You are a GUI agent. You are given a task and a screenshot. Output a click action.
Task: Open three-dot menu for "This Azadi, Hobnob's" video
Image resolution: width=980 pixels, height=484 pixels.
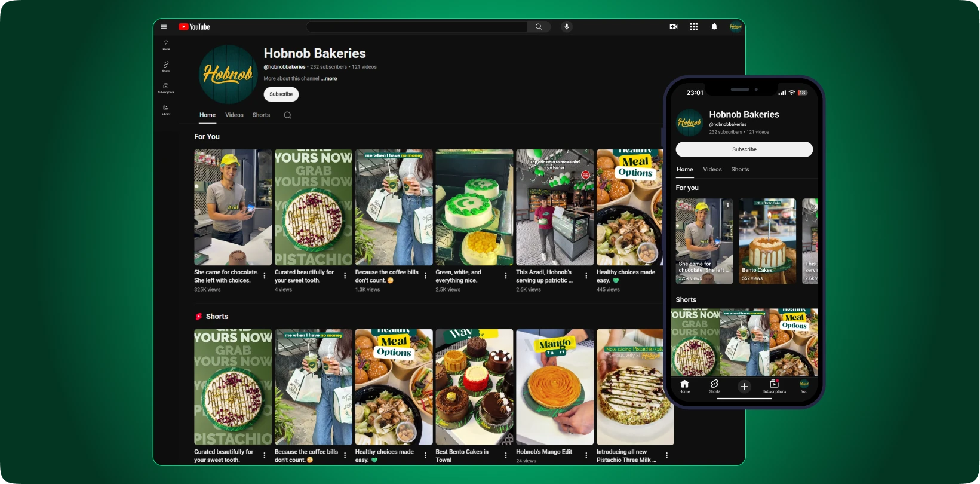coord(586,276)
